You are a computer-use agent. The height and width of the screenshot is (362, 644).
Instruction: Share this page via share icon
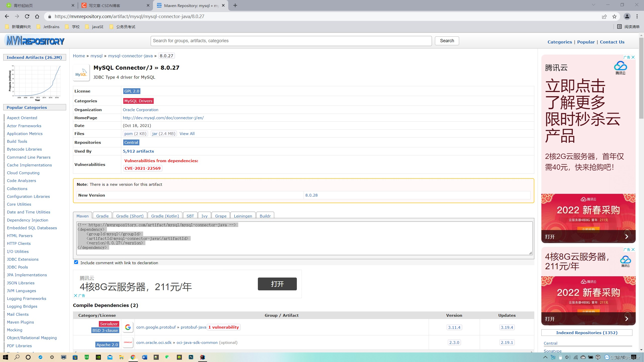[604, 16]
